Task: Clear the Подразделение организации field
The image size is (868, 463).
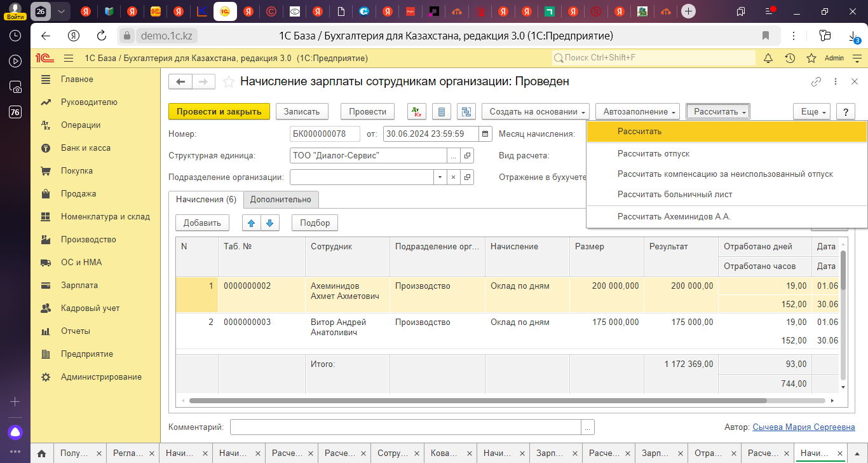Action: click(453, 177)
